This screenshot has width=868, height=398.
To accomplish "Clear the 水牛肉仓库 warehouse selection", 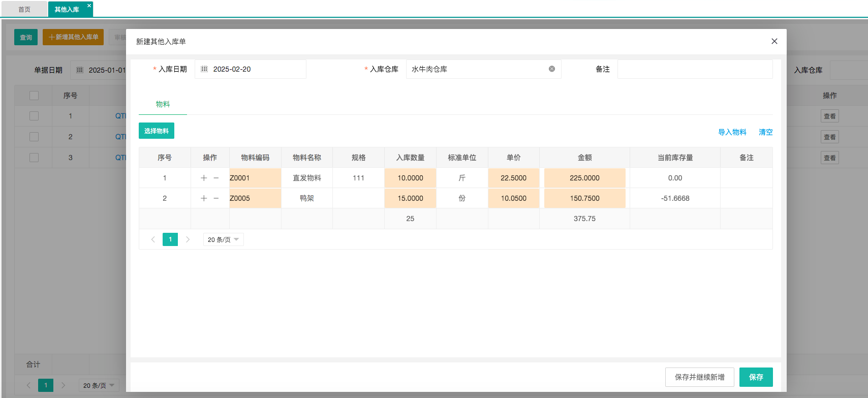I will point(551,69).
